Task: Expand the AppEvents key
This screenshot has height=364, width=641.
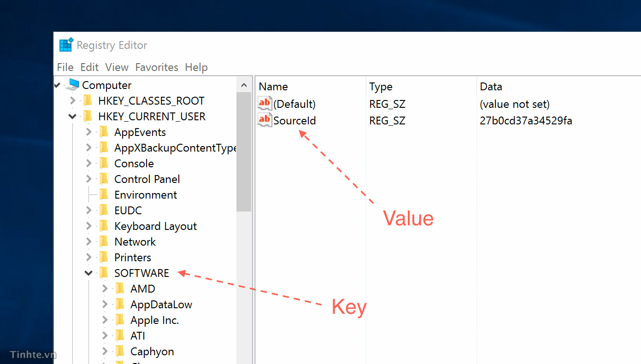Action: click(x=88, y=132)
